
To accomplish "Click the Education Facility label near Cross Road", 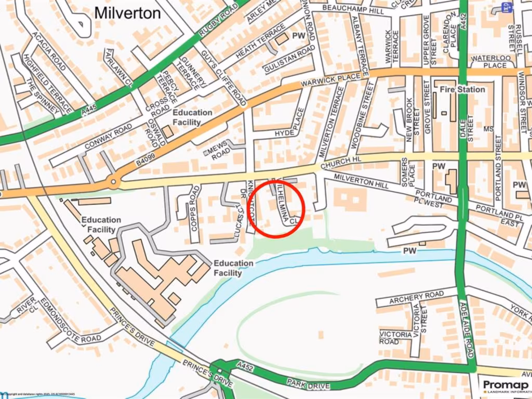I will [192, 117].
